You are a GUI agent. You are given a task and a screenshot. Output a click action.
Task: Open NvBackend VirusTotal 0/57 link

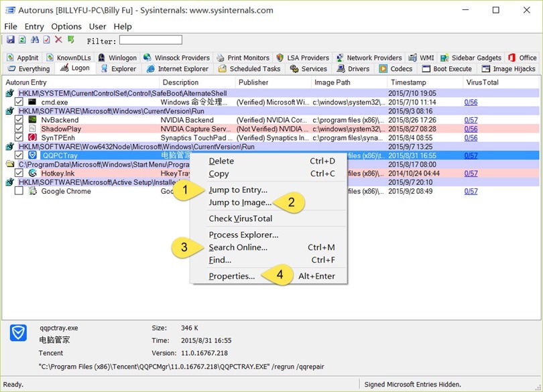471,120
